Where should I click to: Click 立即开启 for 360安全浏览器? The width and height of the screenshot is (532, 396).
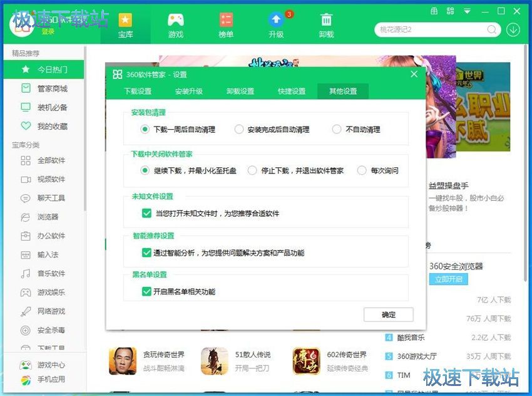point(449,279)
